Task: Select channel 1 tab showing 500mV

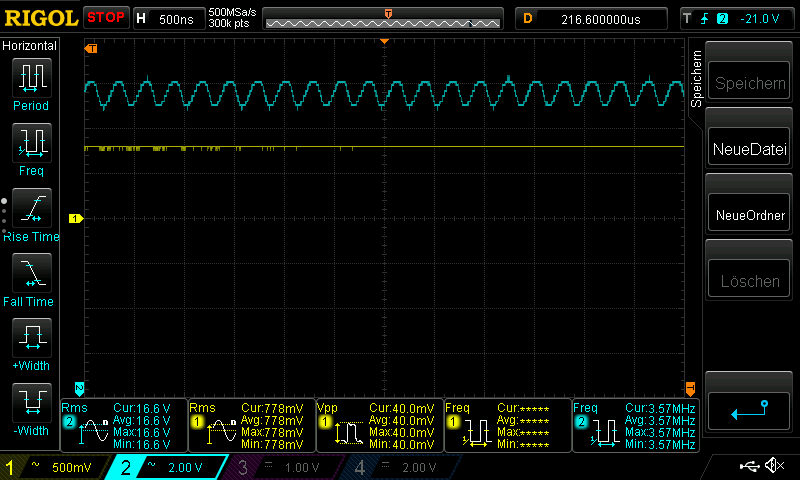Action: coord(54,467)
